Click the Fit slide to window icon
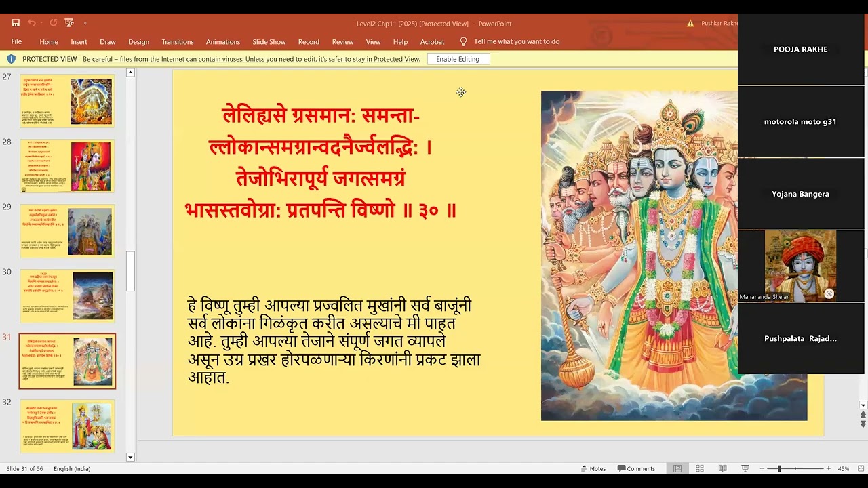 pos(860,469)
